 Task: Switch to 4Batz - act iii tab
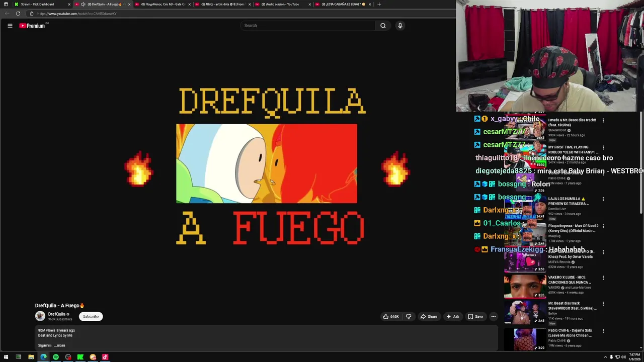222,4
